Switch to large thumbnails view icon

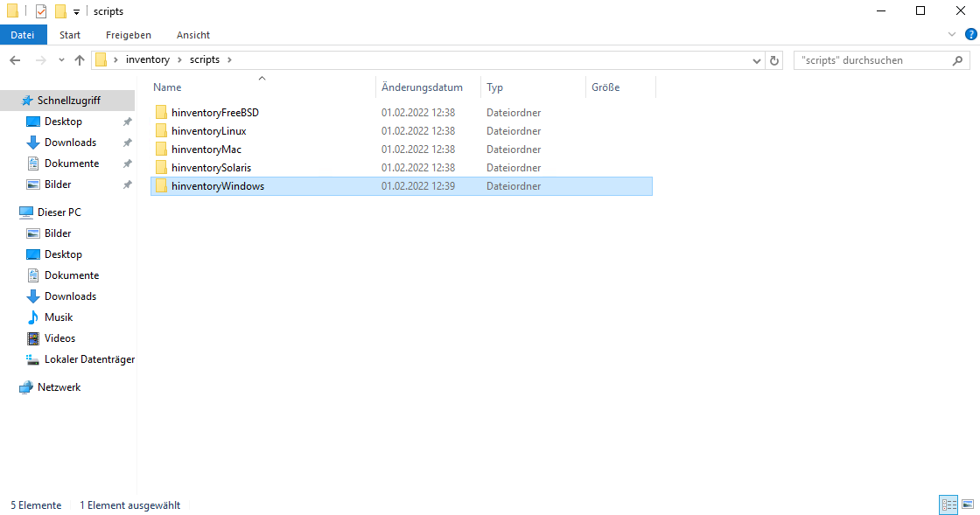coord(968,505)
